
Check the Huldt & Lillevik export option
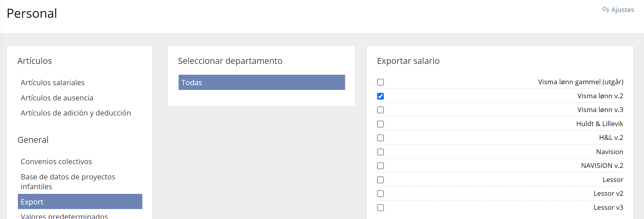(380, 124)
